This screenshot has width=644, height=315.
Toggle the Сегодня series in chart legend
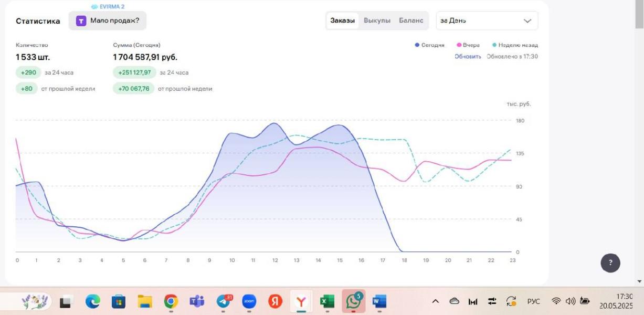click(x=430, y=45)
